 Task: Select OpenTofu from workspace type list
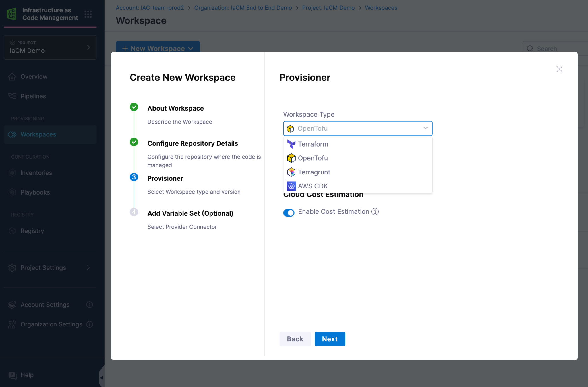click(358, 158)
